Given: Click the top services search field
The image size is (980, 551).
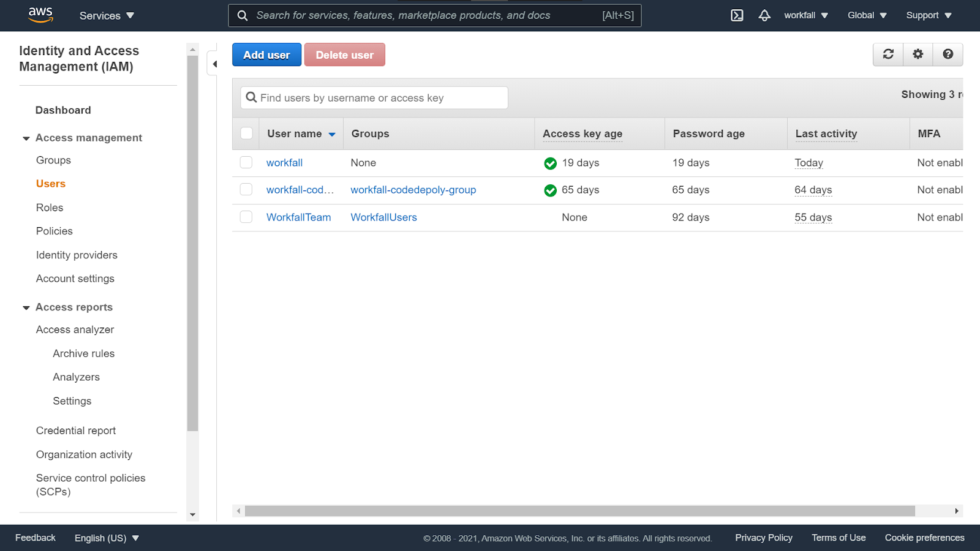Looking at the screenshot, I should tap(435, 15).
